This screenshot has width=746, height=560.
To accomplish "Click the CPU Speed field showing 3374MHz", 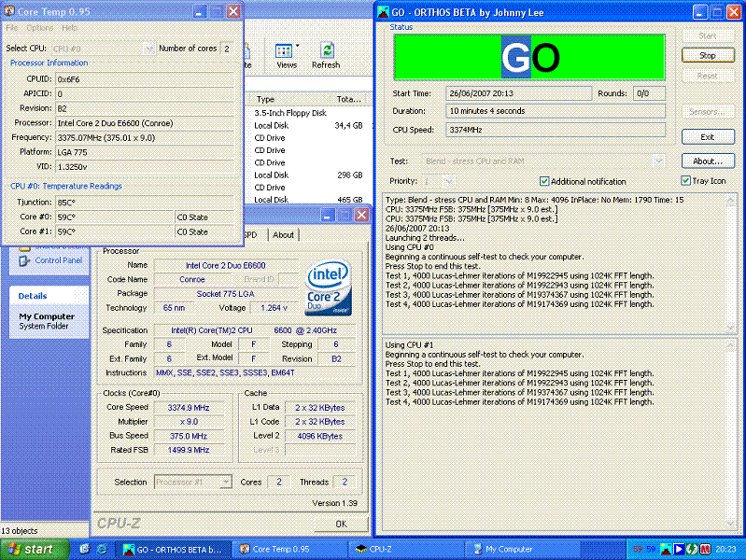I will [x=556, y=130].
